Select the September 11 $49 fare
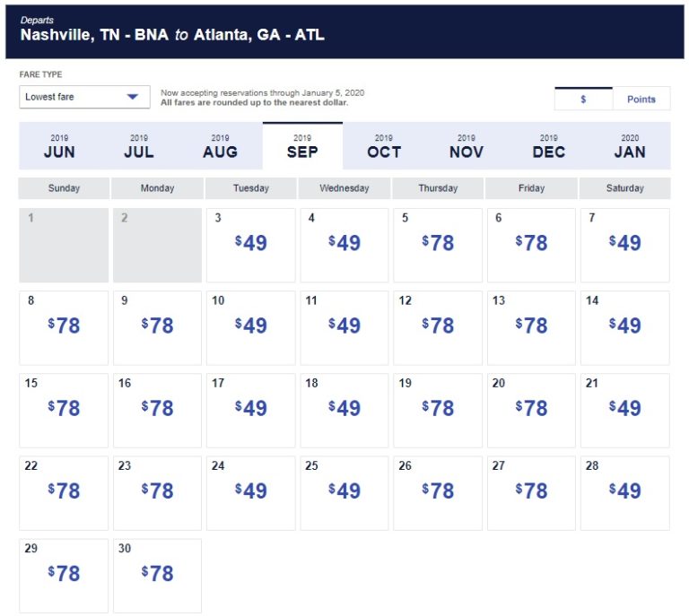The width and height of the screenshot is (689, 616). tap(344, 326)
